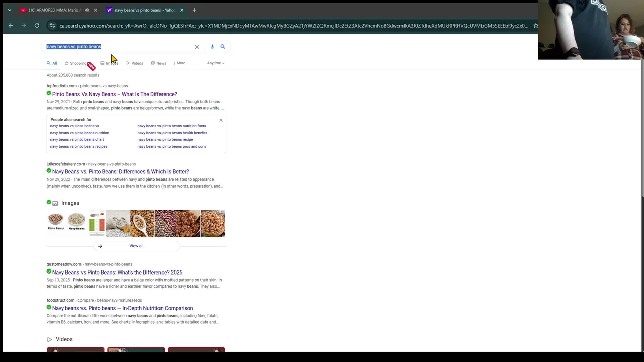Select the All results tab
This screenshot has width=644, height=362.
(x=52, y=63)
